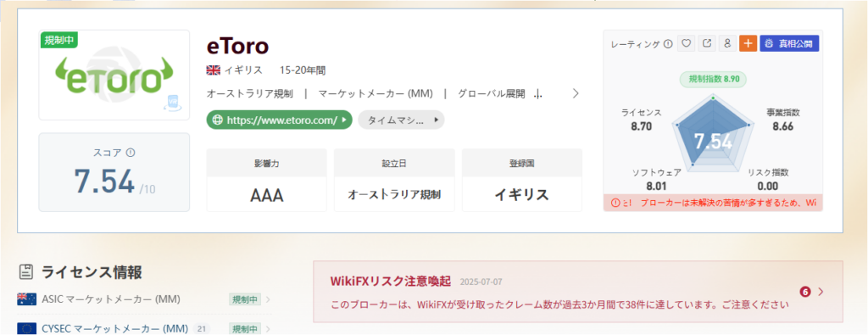Open the 真相公開 exposure button
868x335 pixels.
[789, 43]
